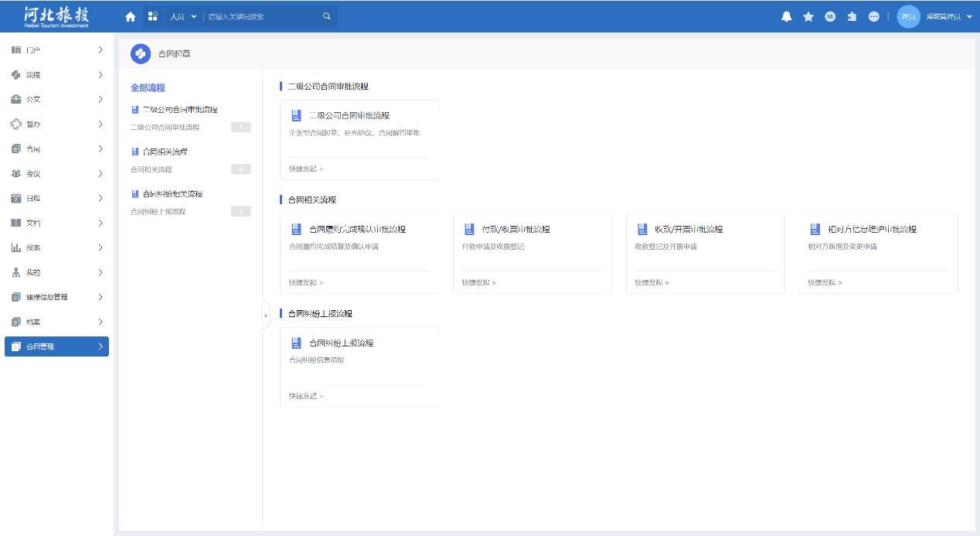This screenshot has width=980, height=536.
Task: Open favorites star icon
Action: pos(808,16)
